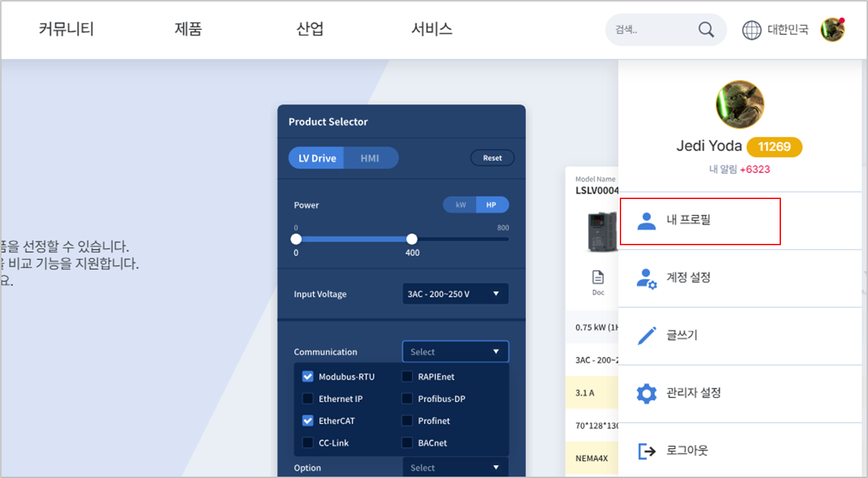Click the globe icon next to 대한민국
The width and height of the screenshot is (868, 478).
click(751, 29)
